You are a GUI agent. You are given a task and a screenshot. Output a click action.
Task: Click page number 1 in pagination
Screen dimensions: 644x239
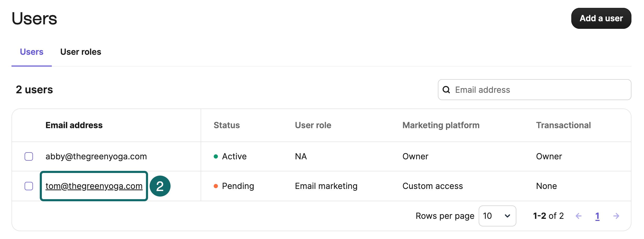pyautogui.click(x=597, y=216)
